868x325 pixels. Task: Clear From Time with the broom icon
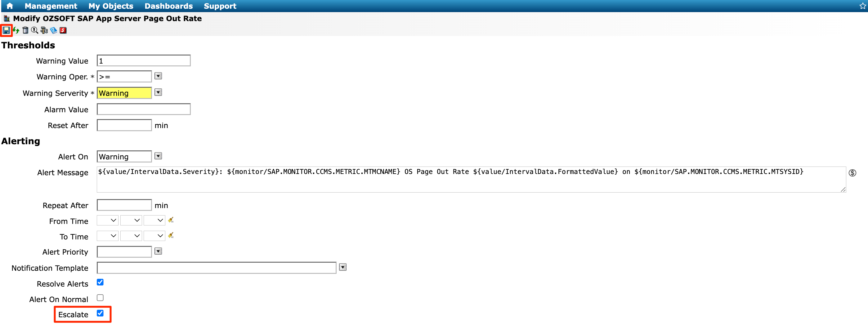[171, 220]
